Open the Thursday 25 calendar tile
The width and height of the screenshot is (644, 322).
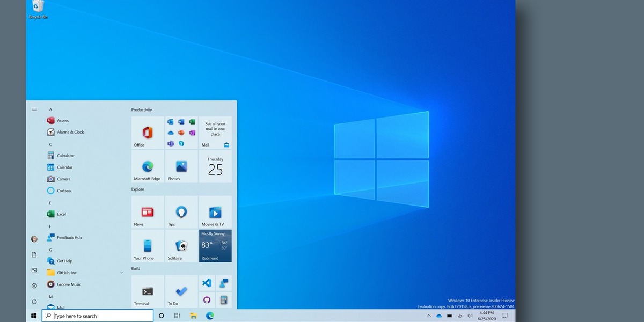click(215, 167)
